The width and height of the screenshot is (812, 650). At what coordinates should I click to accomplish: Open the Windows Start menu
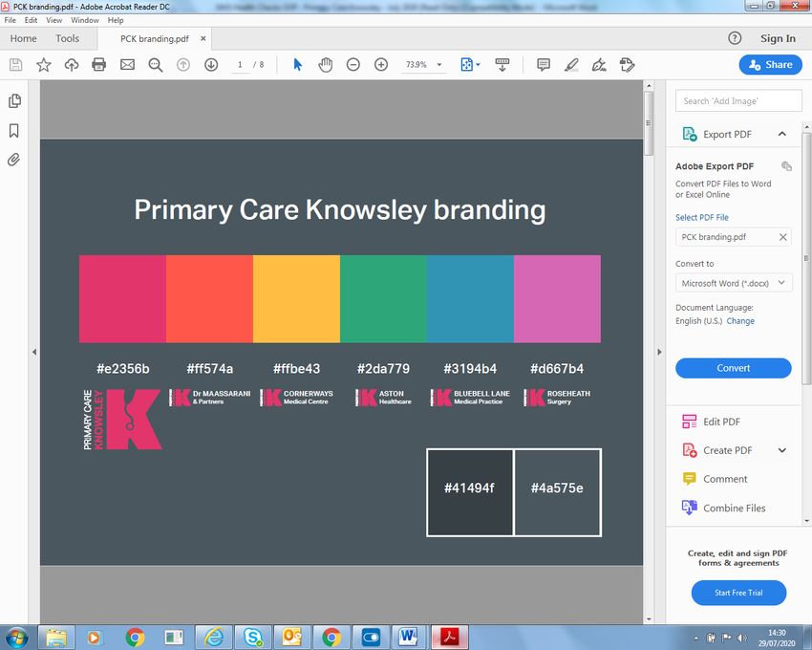(16, 637)
